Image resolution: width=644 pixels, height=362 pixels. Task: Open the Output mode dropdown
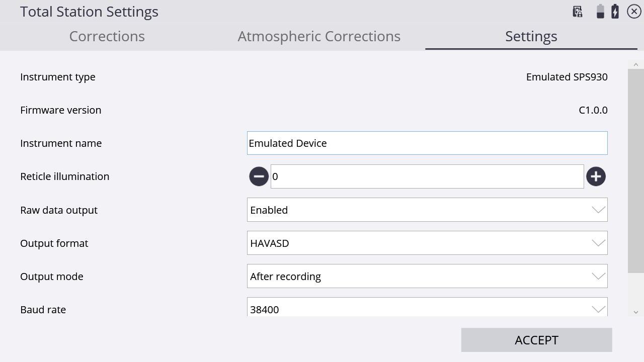427,276
